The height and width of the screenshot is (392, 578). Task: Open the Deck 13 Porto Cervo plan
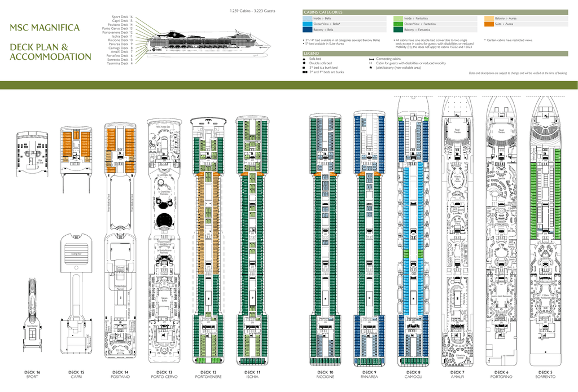[x=164, y=241]
